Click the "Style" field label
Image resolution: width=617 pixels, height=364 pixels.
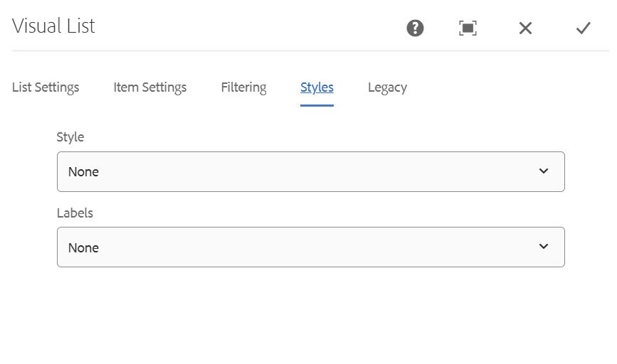(x=70, y=137)
